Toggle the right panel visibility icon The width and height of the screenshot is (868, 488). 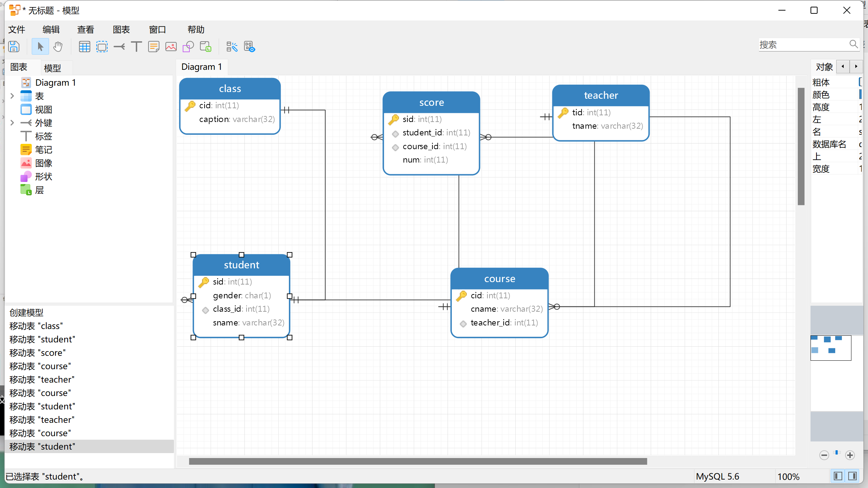click(x=853, y=476)
